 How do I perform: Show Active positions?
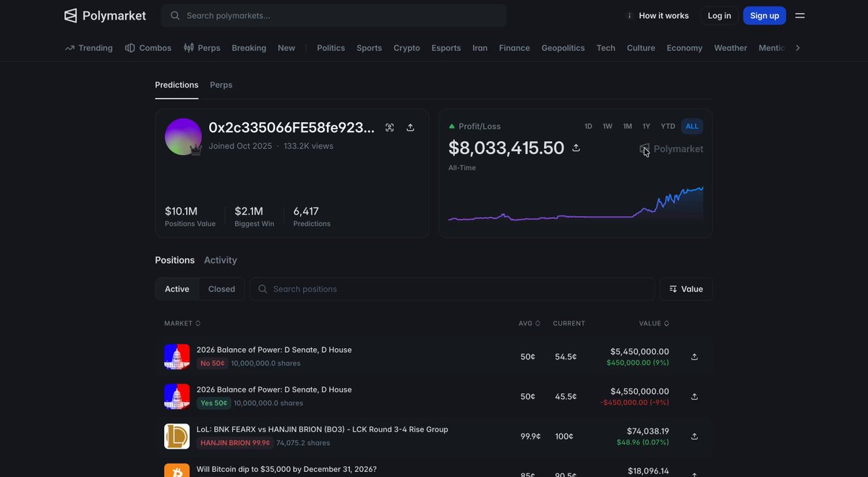(x=177, y=289)
